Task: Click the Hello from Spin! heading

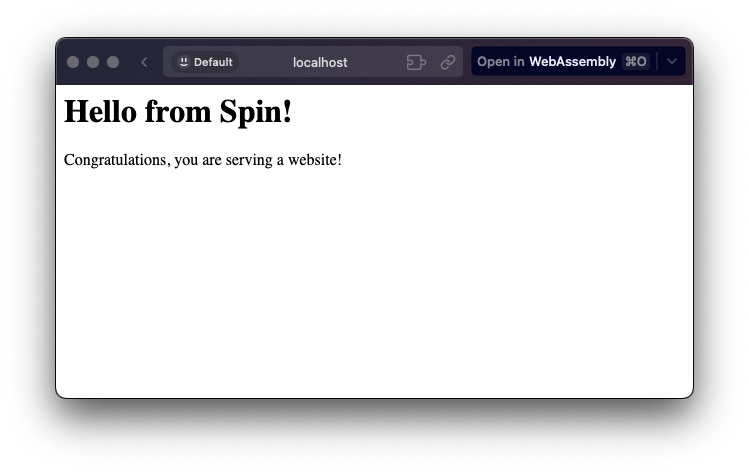Action: (178, 112)
